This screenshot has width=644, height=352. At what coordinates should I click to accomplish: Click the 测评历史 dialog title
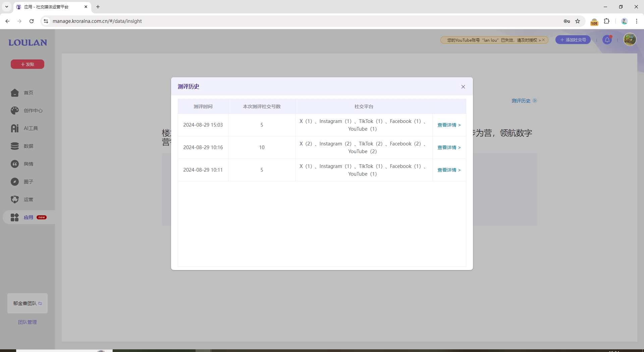point(189,87)
